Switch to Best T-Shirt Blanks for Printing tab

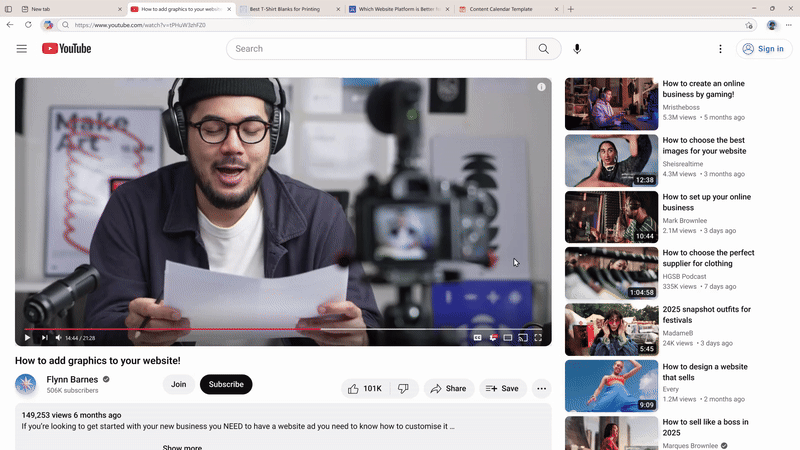coord(290,9)
